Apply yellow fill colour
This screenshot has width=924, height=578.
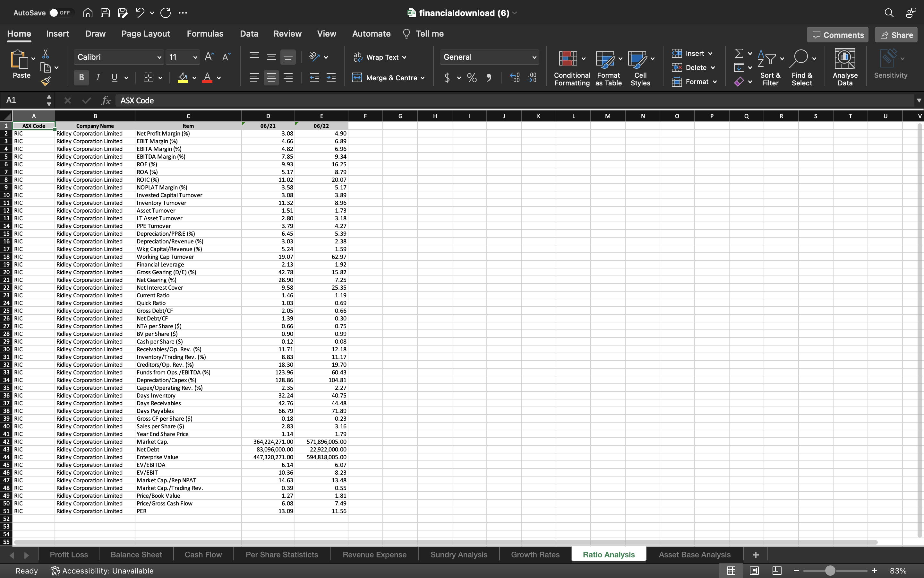tap(183, 78)
